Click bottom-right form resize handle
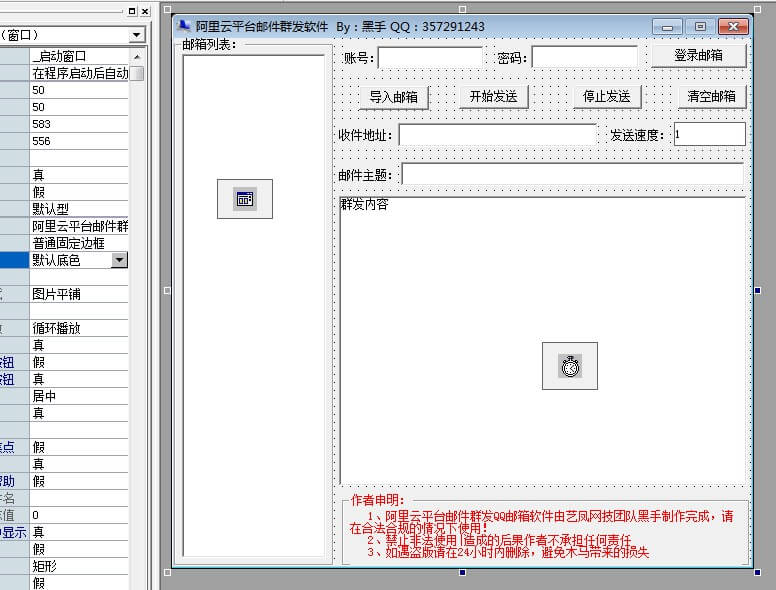The image size is (776, 590). [758, 572]
